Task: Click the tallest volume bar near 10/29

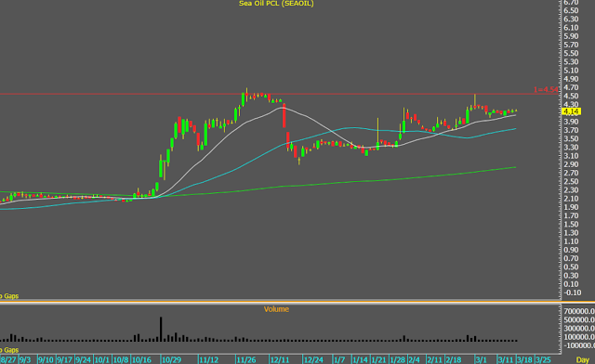Action: tap(161, 329)
